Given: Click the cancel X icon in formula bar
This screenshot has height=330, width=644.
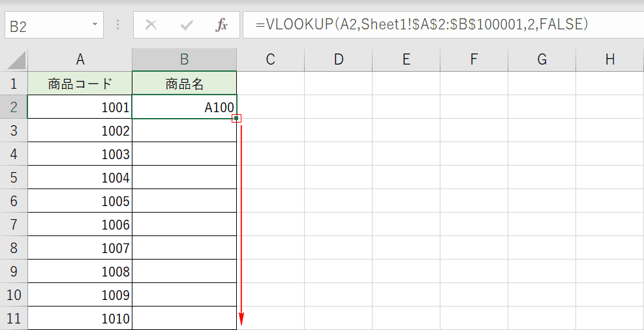Looking at the screenshot, I should 151,25.
